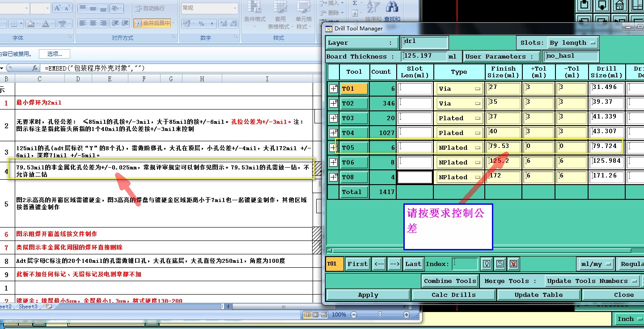Image resolution: width=644 pixels, height=329 pixels.
Task: Click the T08 Slot Len input field
Action: (x=415, y=177)
